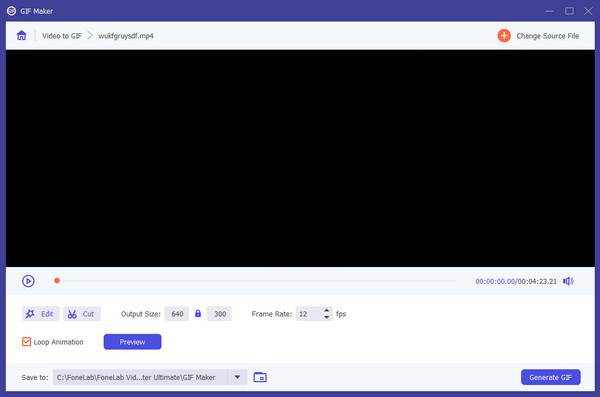Maximize the GIF Maker window
Screen dimensions: 600x397
[x=569, y=11]
